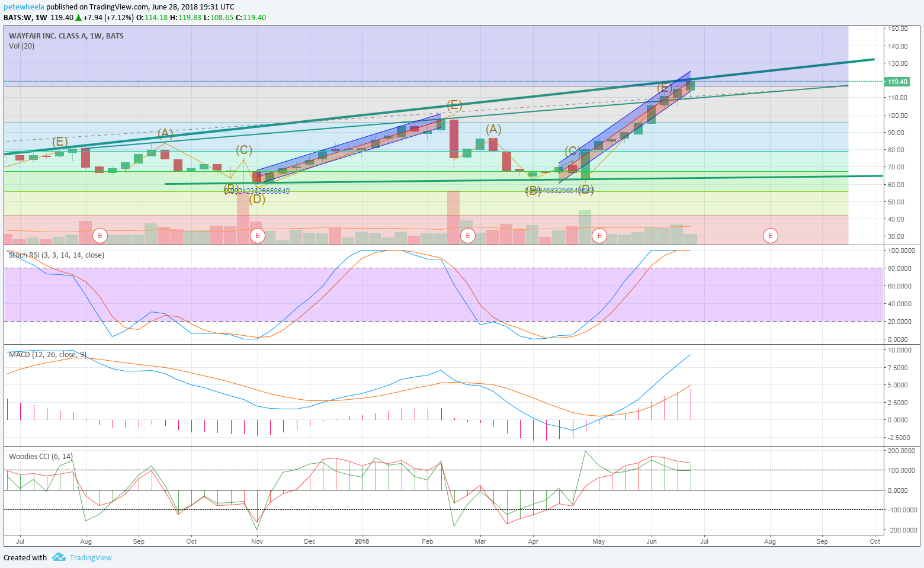Click the TradingView cloud logo icon

[x=58, y=557]
